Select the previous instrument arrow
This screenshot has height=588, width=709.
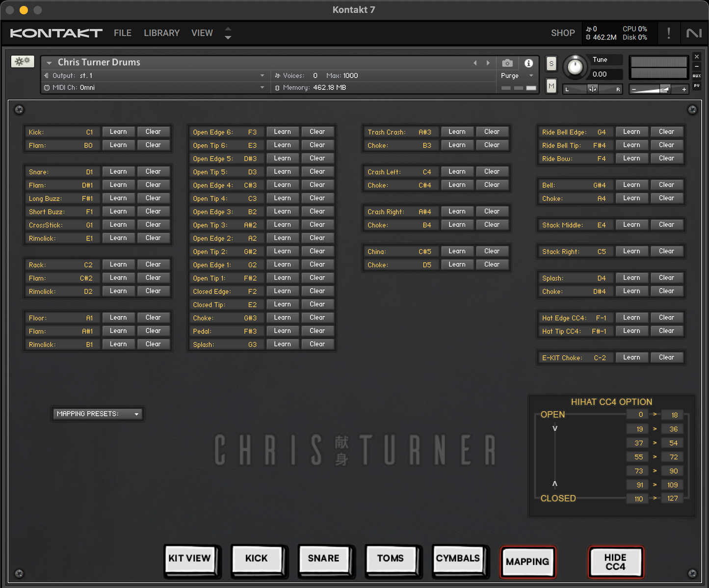[475, 63]
